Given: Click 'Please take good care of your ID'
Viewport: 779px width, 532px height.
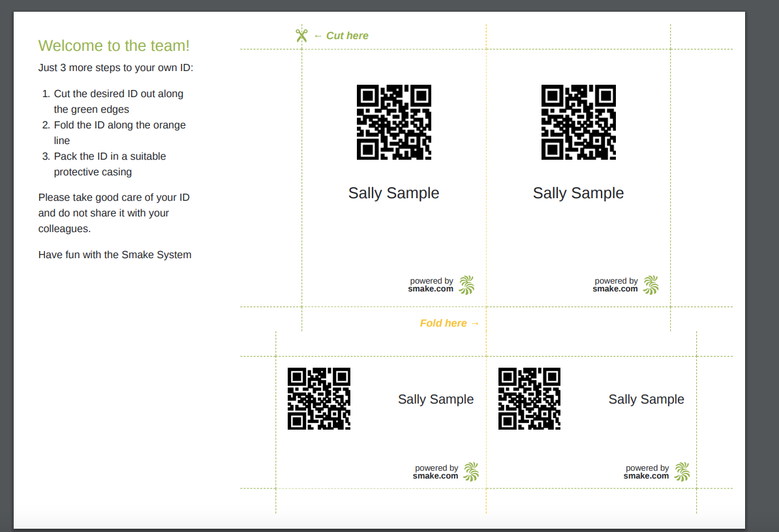Looking at the screenshot, I should click(x=114, y=198).
